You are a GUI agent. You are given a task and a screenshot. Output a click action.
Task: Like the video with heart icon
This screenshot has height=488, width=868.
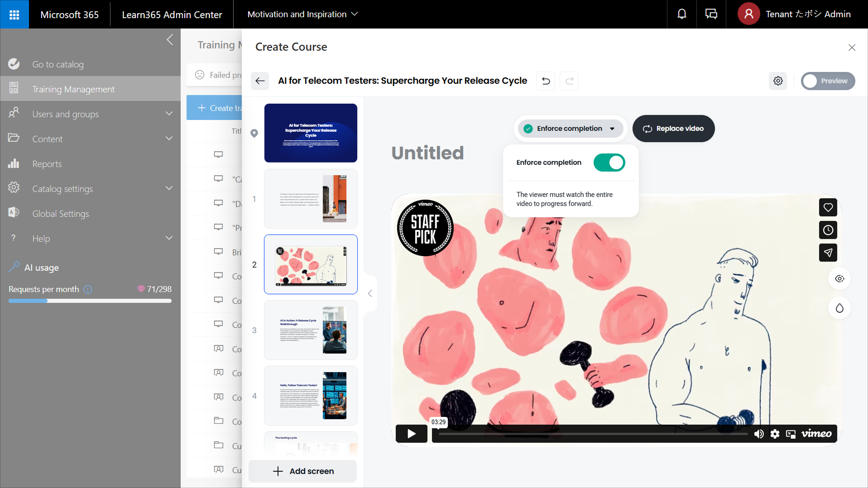tap(828, 207)
